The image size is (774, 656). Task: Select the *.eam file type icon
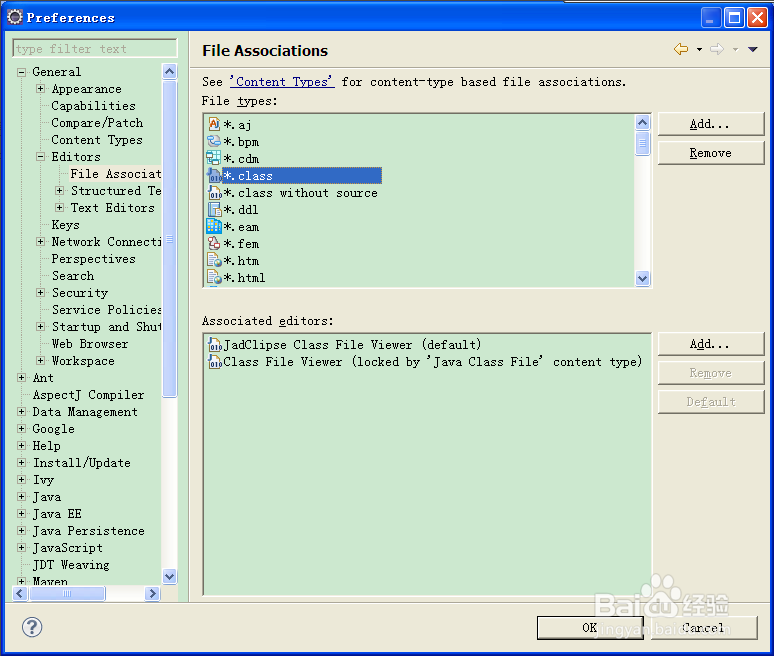(214, 226)
